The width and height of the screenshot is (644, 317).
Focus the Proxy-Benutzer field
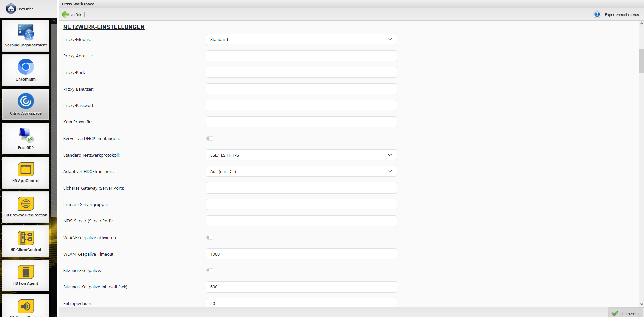click(301, 89)
